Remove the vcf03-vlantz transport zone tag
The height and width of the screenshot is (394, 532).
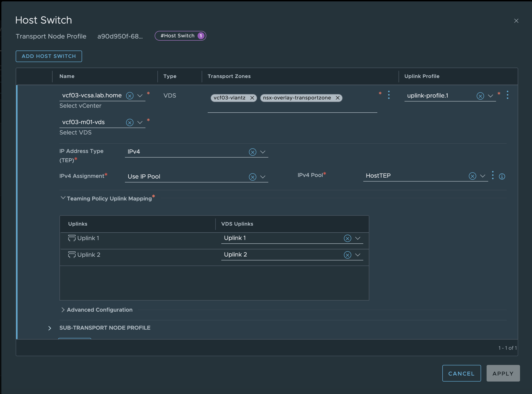pos(252,98)
